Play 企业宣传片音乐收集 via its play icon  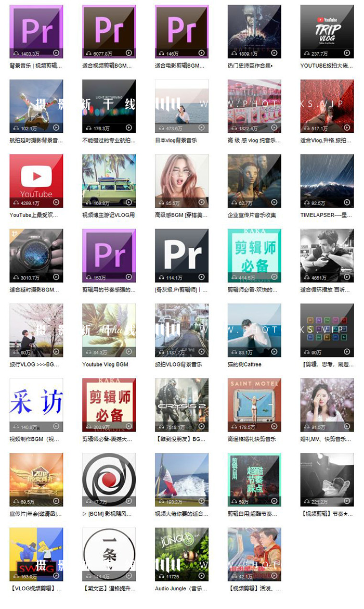click(275, 202)
